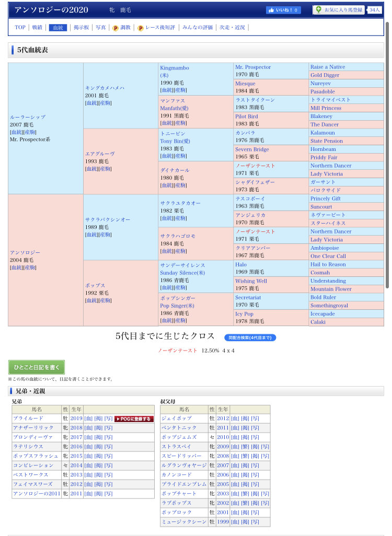Open the Miesque horse link

coord(245,84)
